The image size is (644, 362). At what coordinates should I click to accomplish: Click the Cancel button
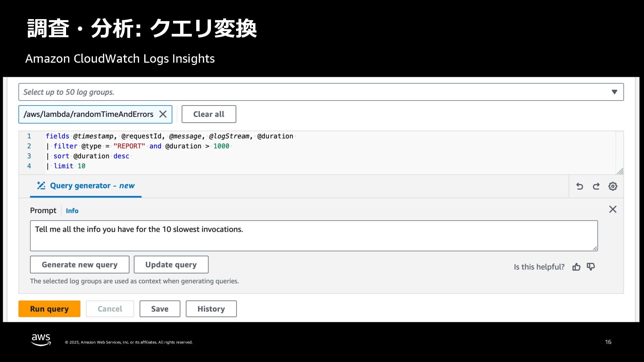click(110, 309)
